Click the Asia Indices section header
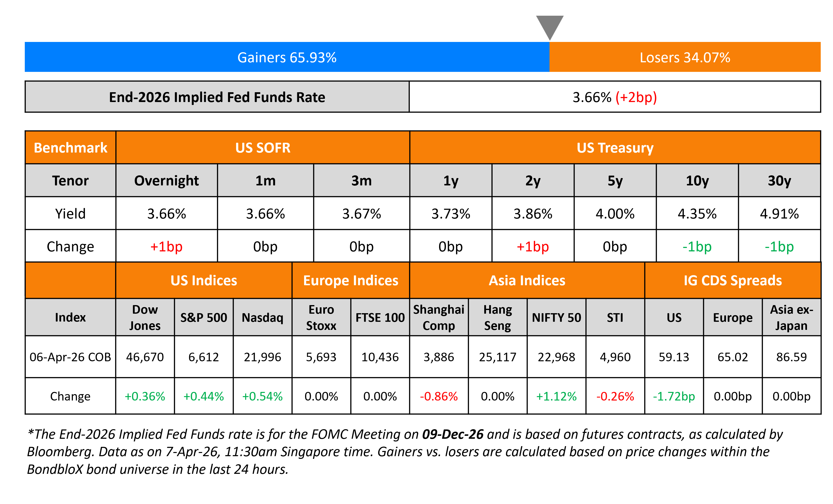833x504 pixels. (x=527, y=280)
